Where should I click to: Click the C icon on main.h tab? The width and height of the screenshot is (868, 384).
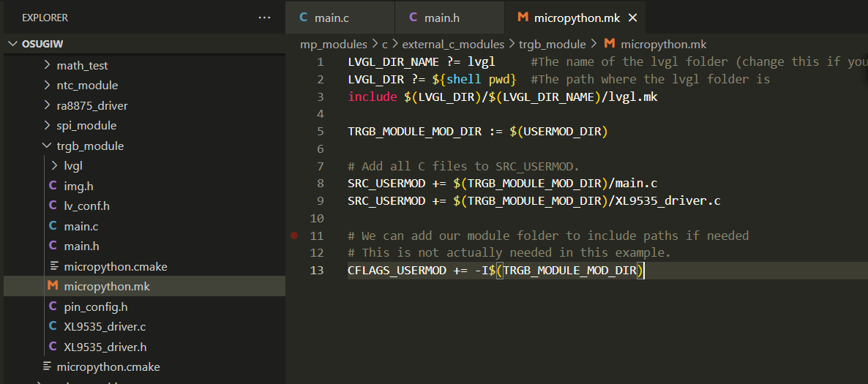[413, 18]
